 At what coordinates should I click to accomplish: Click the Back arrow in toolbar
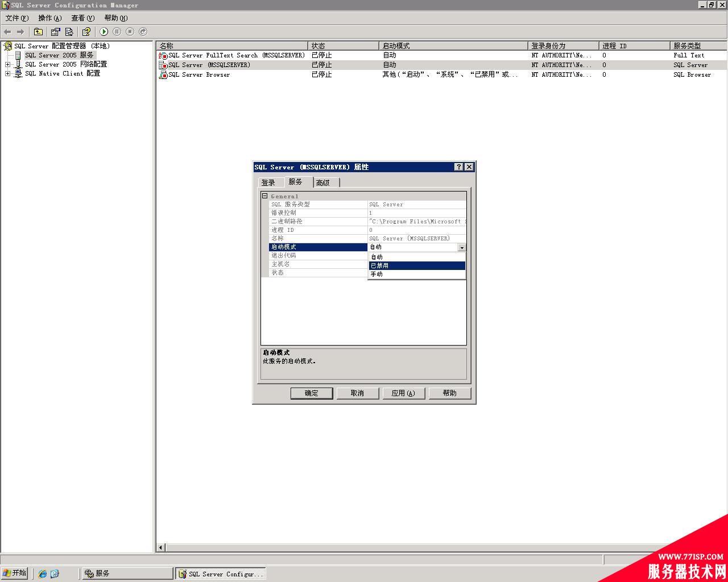pyautogui.click(x=7, y=32)
